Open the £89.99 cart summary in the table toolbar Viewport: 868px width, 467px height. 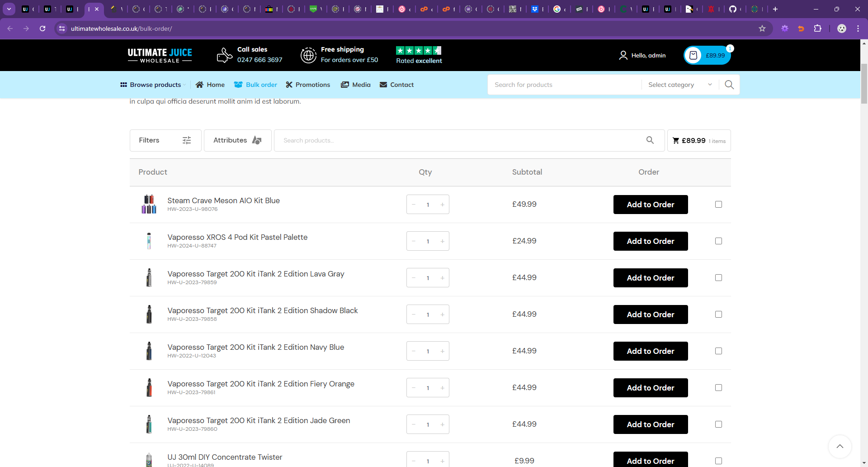pos(699,141)
